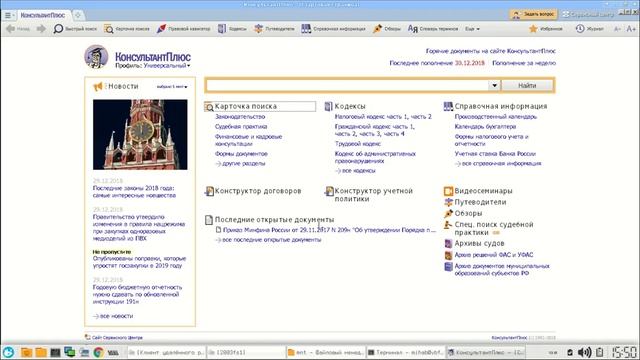The image size is (640, 360).
Task: Open Карточка поиска section heading
Action: pos(246,106)
